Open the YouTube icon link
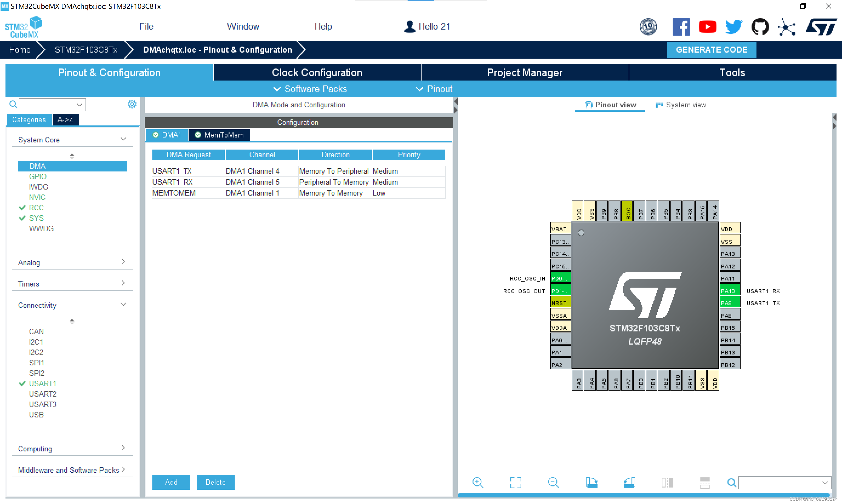The image size is (842, 504). (707, 27)
